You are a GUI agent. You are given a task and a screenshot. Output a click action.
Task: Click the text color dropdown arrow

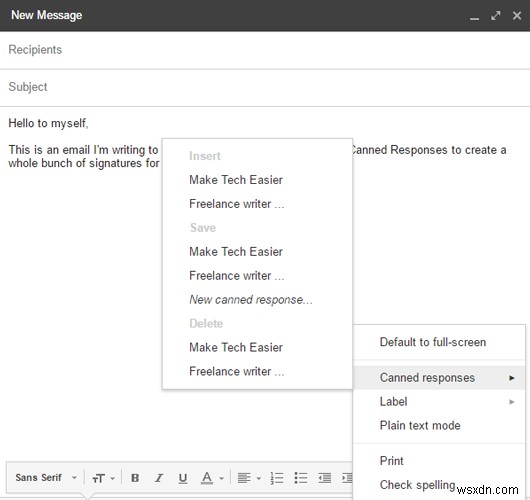click(221, 478)
